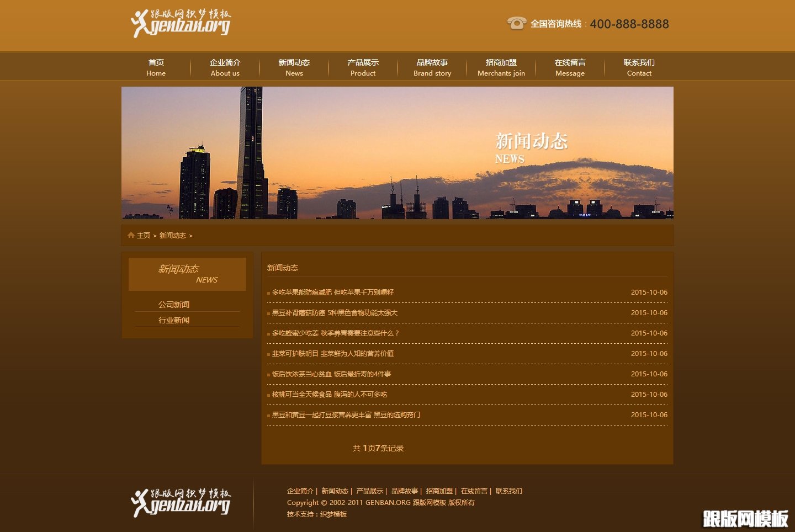Click footer link 品牌故事
This screenshot has width=795, height=532.
[405, 491]
